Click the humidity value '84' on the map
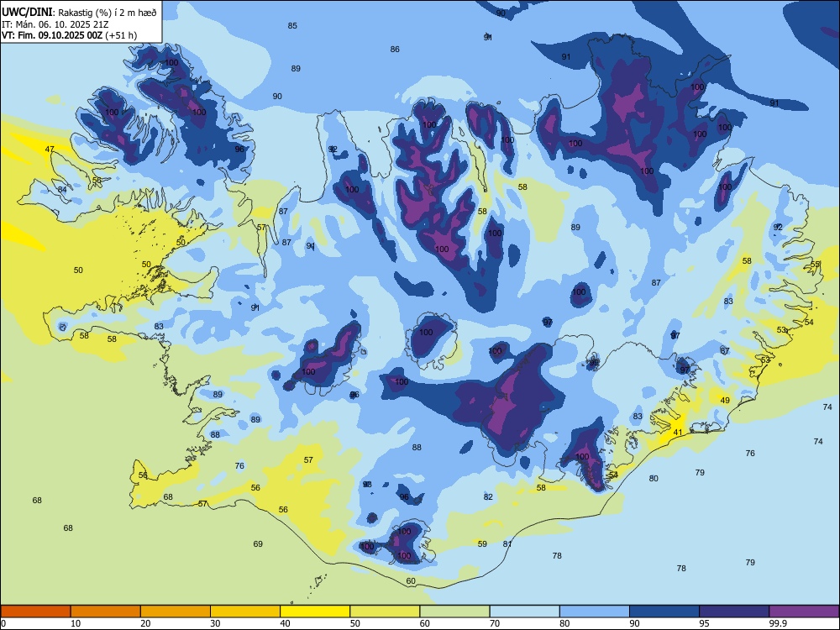This screenshot has height=630, width=840. (63, 189)
